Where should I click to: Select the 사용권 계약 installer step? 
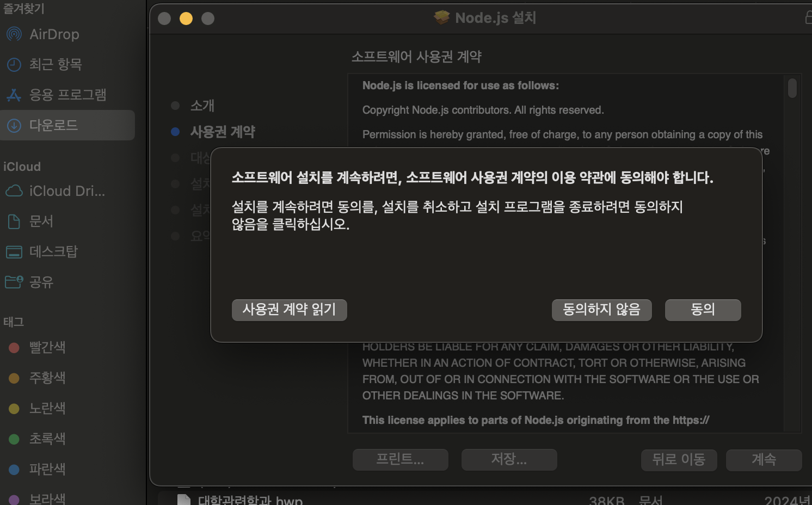pos(223,132)
